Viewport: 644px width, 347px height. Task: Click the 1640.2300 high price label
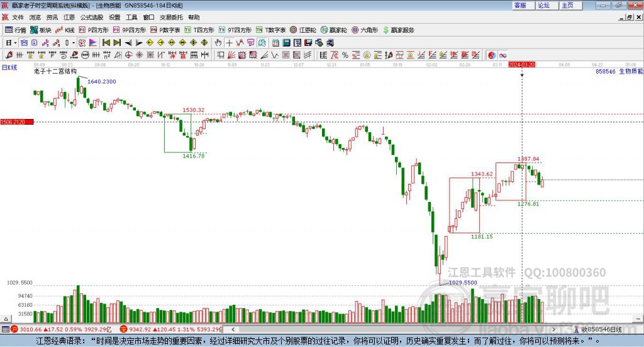pos(101,81)
